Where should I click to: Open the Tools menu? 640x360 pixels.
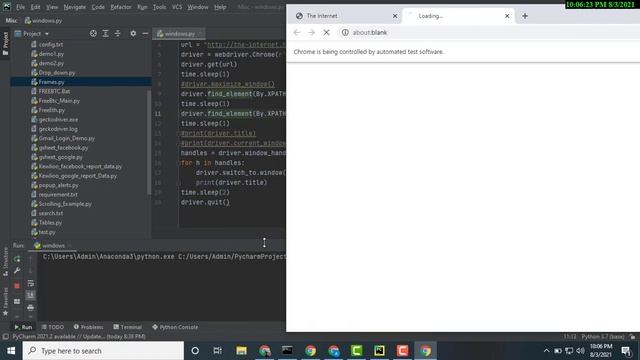[160, 7]
